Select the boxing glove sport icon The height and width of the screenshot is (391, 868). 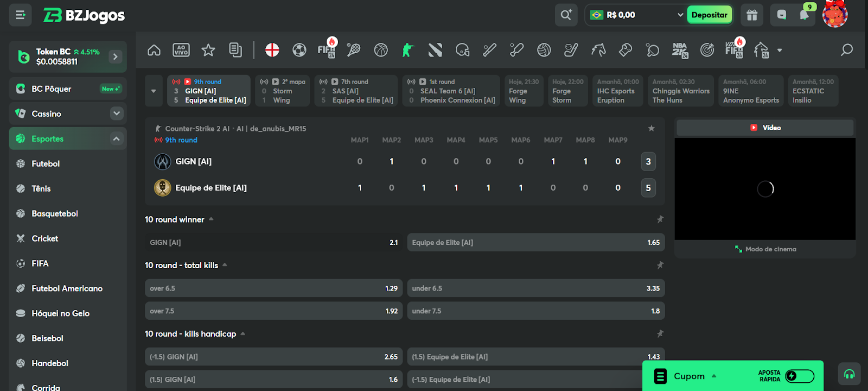[x=625, y=50]
